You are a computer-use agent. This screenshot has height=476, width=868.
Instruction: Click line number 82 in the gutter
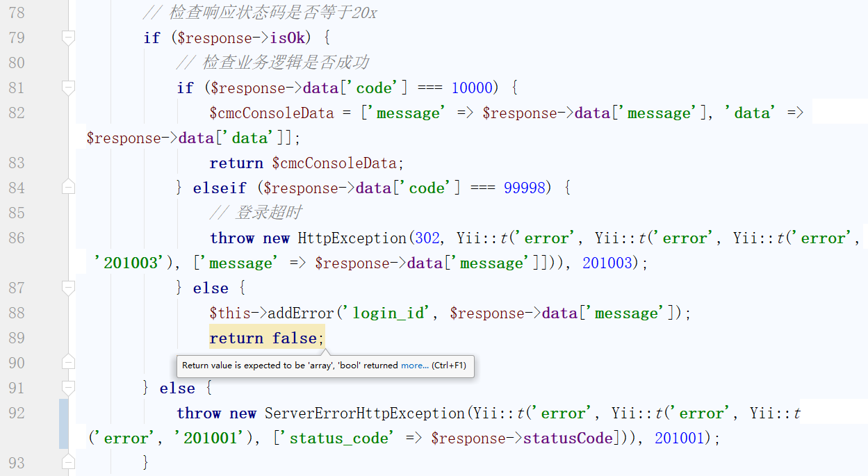tap(17, 113)
